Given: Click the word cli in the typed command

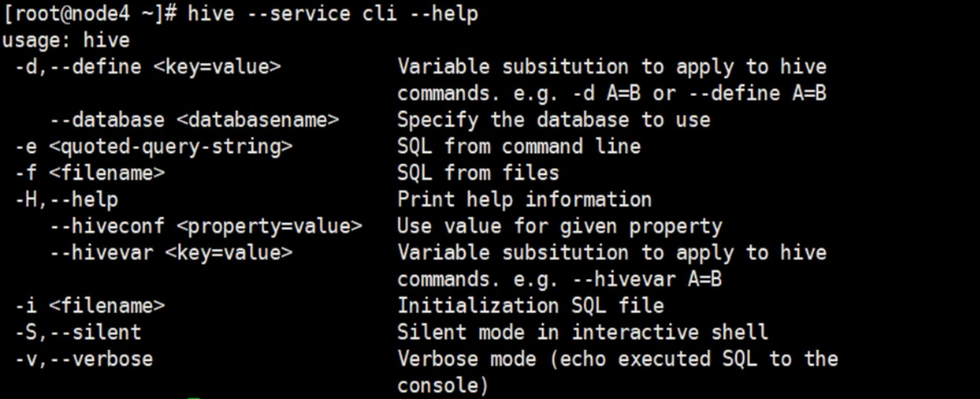Looking at the screenshot, I should coord(379,13).
